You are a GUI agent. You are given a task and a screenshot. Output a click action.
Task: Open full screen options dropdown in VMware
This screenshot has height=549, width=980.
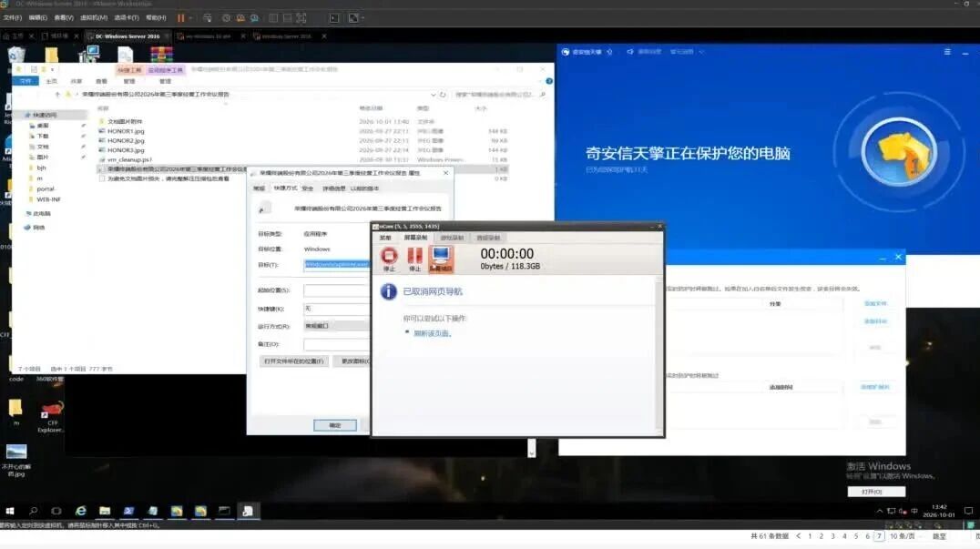coord(362,18)
